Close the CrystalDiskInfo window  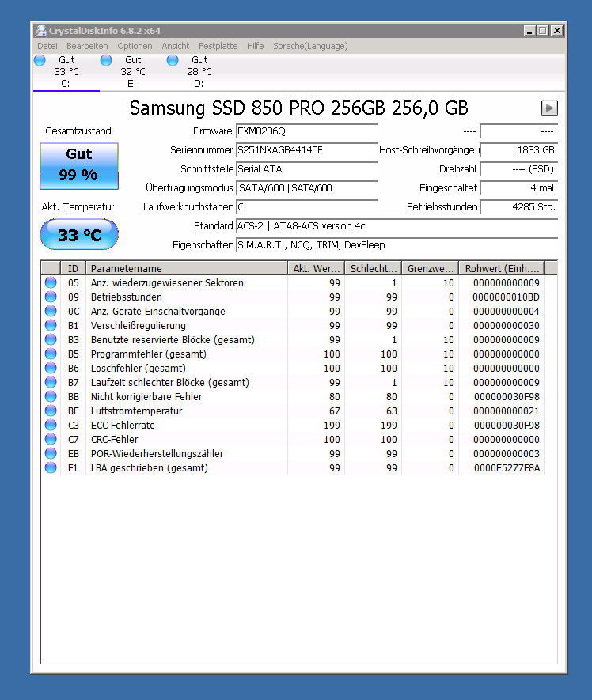[556, 30]
